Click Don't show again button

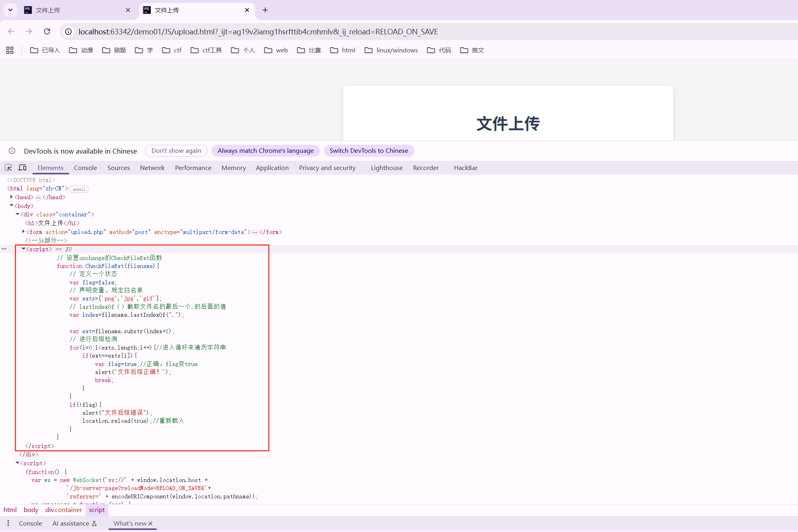pyautogui.click(x=176, y=151)
